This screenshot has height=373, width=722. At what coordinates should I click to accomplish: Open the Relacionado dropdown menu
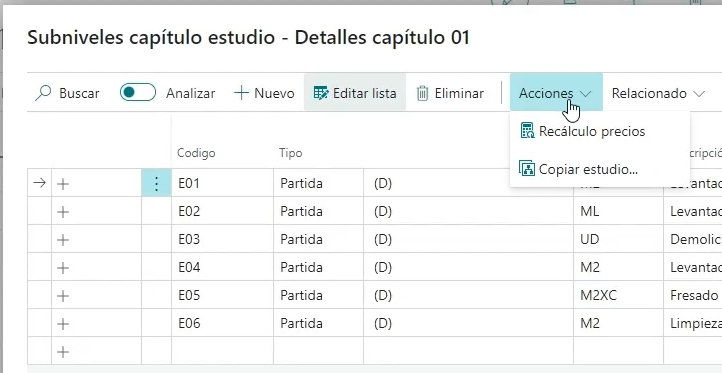(x=658, y=93)
